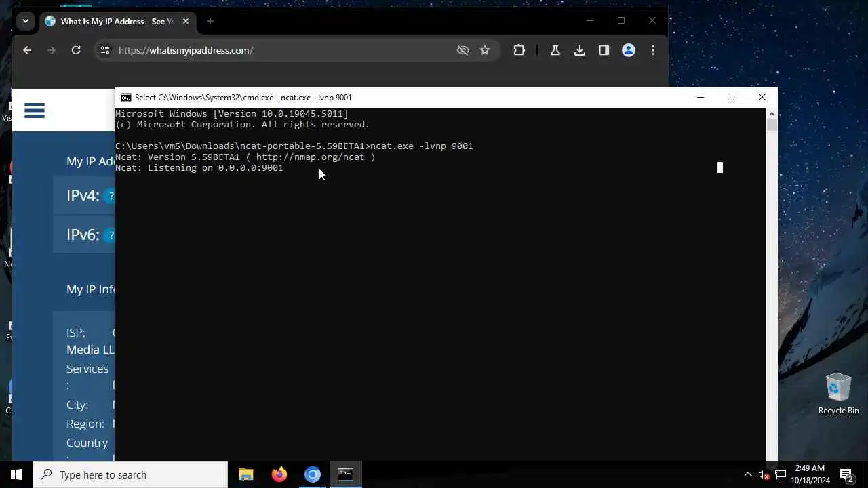Screen dimensions: 868x488
Task: Open the network tray icon
Action: pos(781,474)
